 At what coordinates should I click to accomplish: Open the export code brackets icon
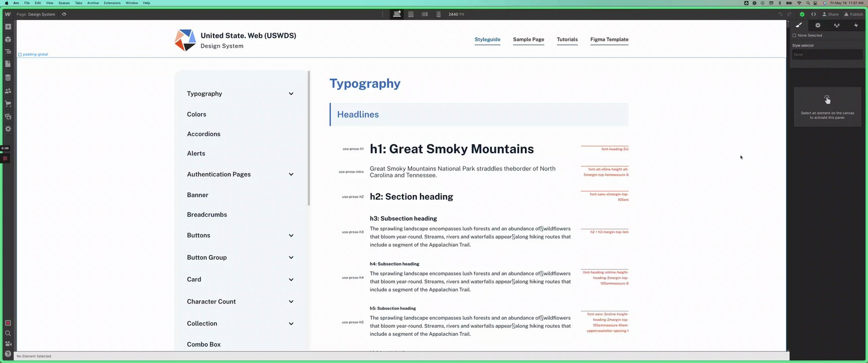(x=813, y=14)
